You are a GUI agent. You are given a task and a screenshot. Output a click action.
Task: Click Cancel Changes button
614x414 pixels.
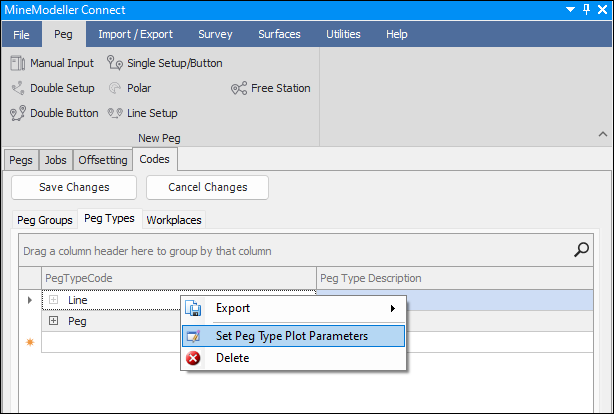pyautogui.click(x=208, y=187)
